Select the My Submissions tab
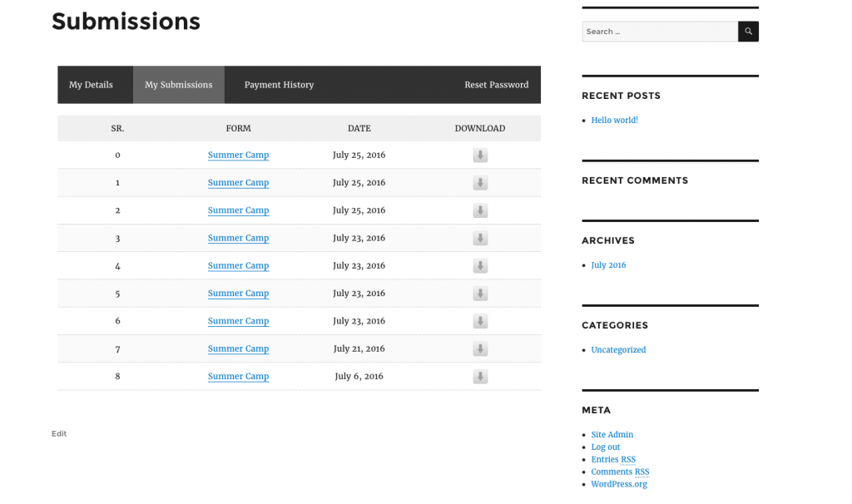 pyautogui.click(x=178, y=85)
